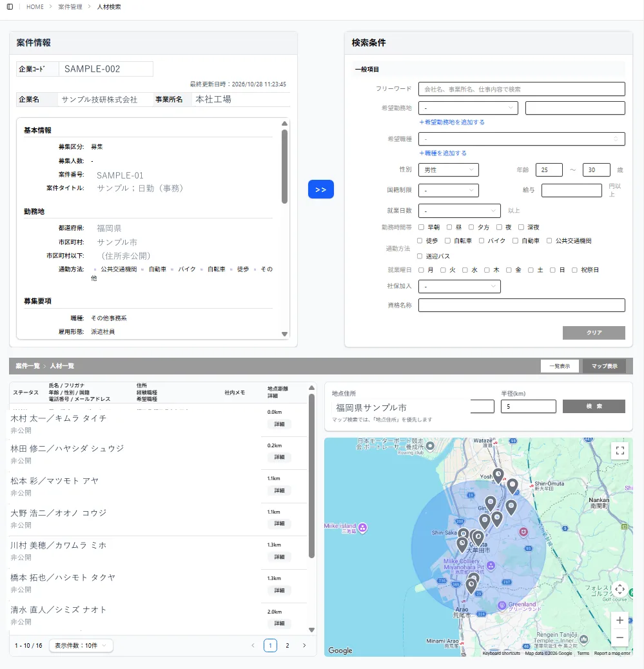The image size is (644, 669).
Task: Select page 1 in pagination
Action: pyautogui.click(x=270, y=646)
